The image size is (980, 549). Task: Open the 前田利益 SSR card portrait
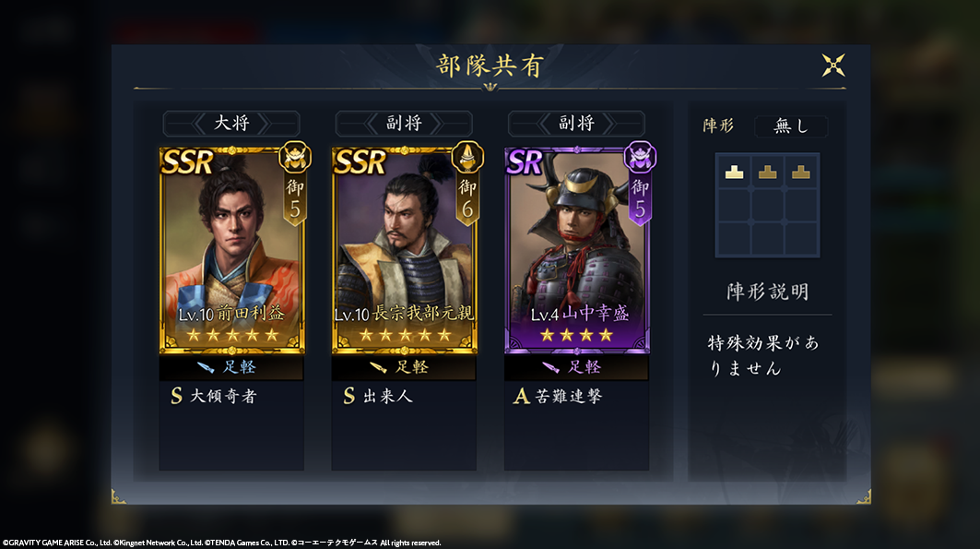[232, 250]
